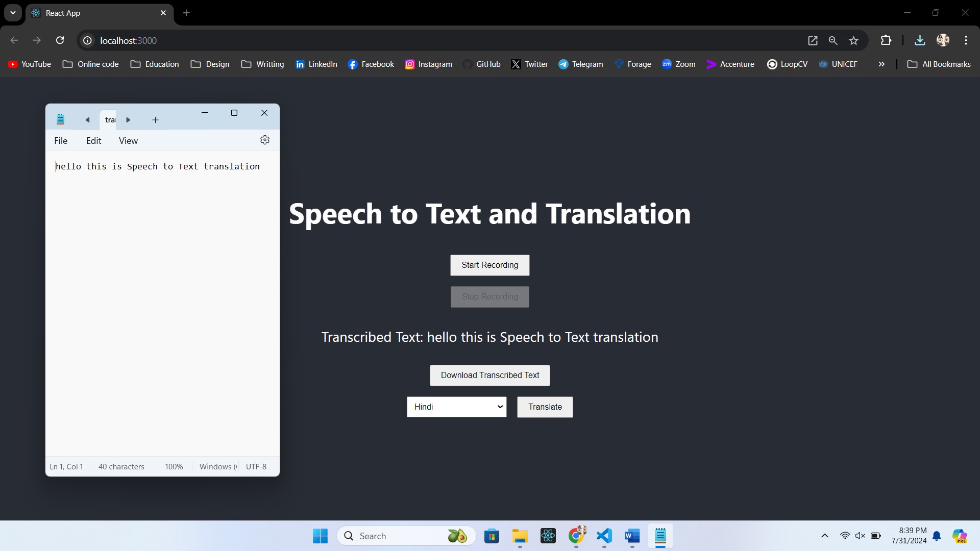Click the browser back arrow
This screenshot has height=551, width=980.
click(14, 40)
